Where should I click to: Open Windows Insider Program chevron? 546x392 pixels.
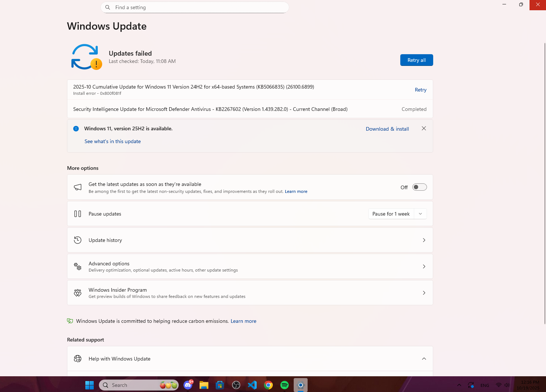[424, 293]
